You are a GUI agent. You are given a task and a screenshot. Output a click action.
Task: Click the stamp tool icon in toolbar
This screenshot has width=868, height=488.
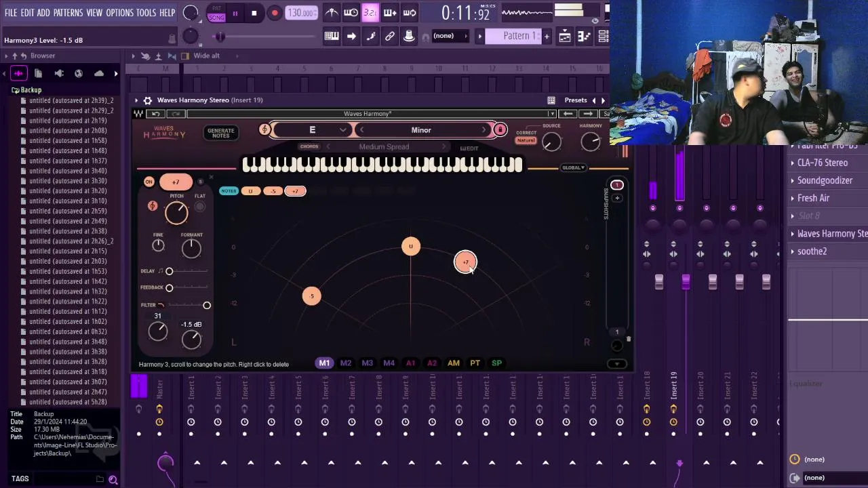(409, 37)
